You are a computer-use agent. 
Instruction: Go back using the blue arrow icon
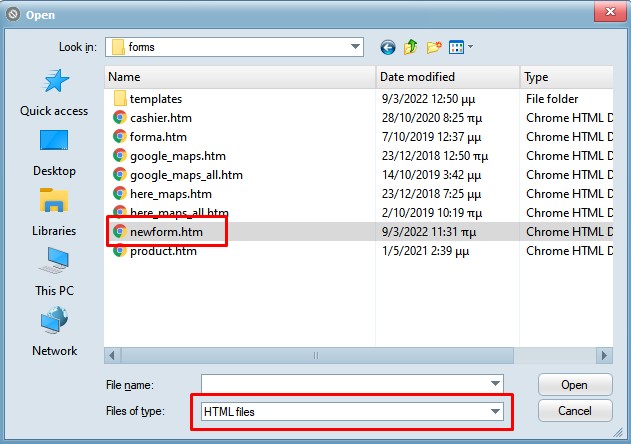(388, 47)
